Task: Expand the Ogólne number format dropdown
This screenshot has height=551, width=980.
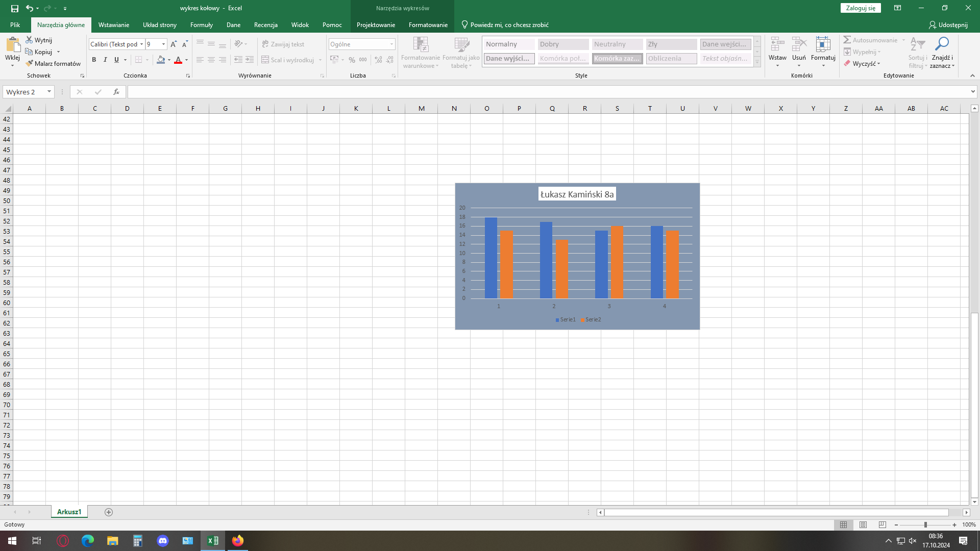Action: (391, 44)
